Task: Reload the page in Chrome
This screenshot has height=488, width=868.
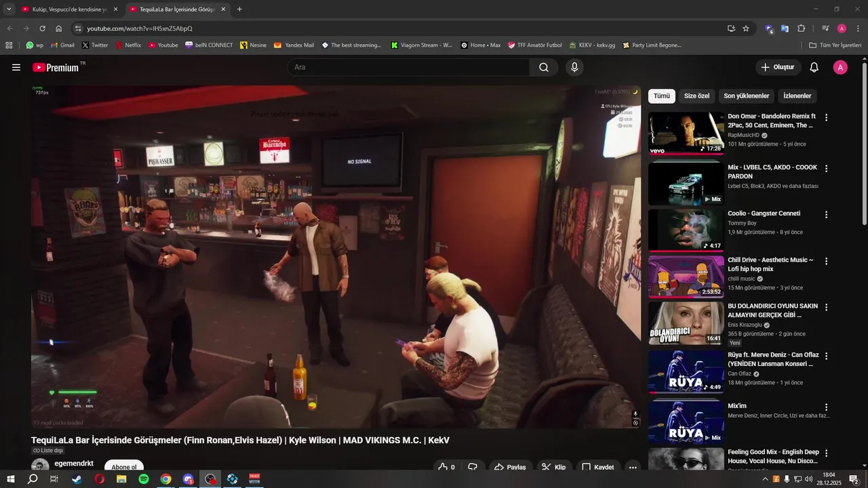Action: [42, 28]
